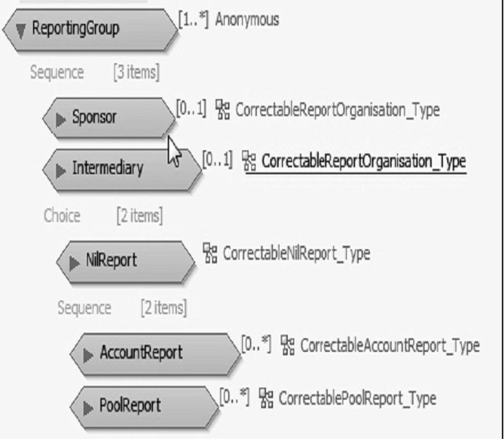
Task: Open the underlined CorrectableReportOrganisation_Type link
Action: point(364,162)
